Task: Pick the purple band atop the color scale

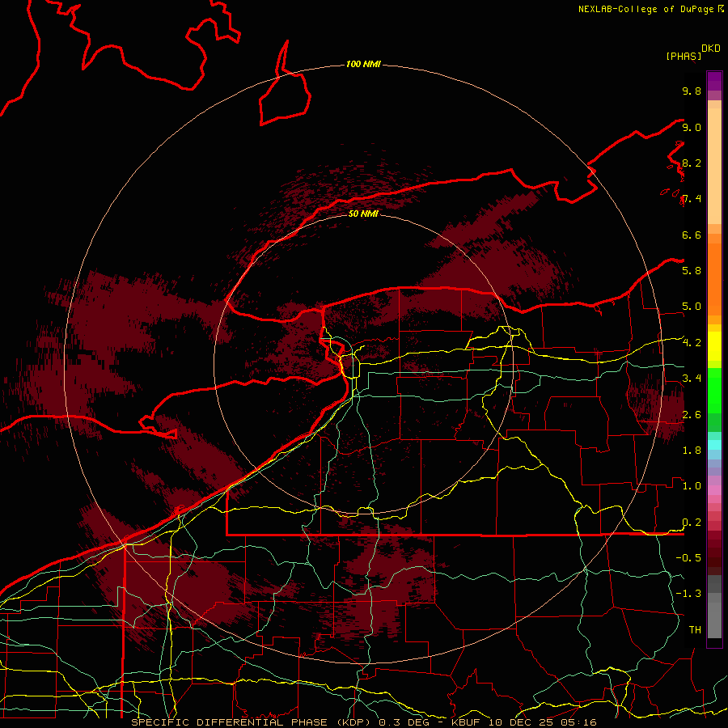Action: (714, 81)
